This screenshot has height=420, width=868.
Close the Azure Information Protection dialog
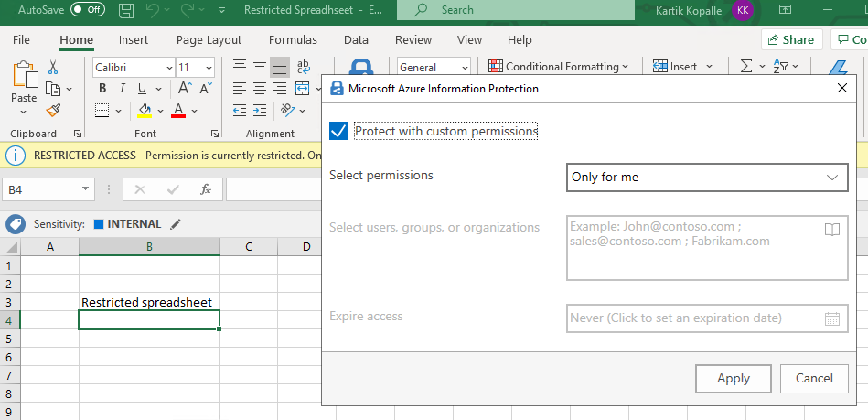point(842,88)
